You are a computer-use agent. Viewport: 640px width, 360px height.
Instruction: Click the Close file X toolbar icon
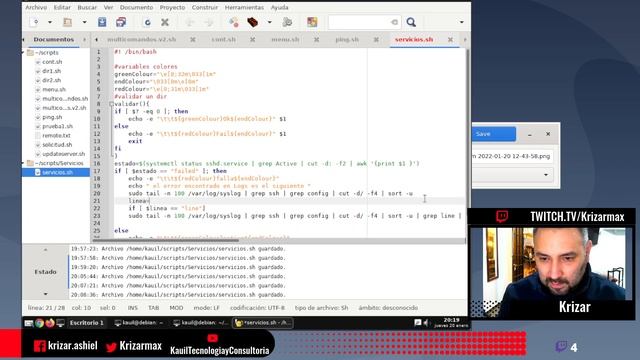[165, 22]
